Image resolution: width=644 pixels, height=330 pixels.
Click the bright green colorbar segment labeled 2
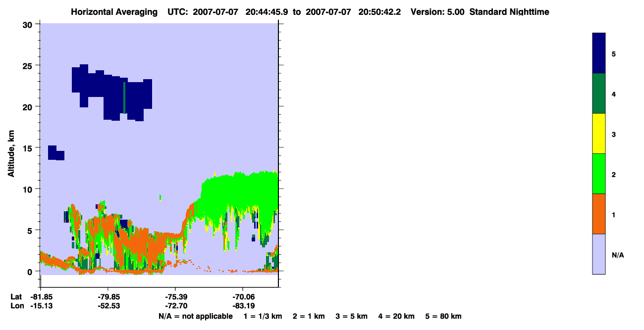pos(599,174)
